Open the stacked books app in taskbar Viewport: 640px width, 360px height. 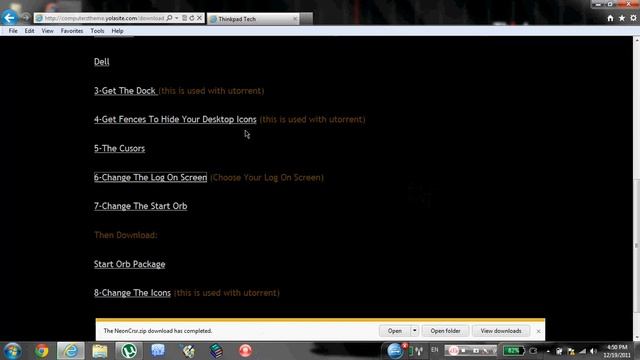coord(216,351)
